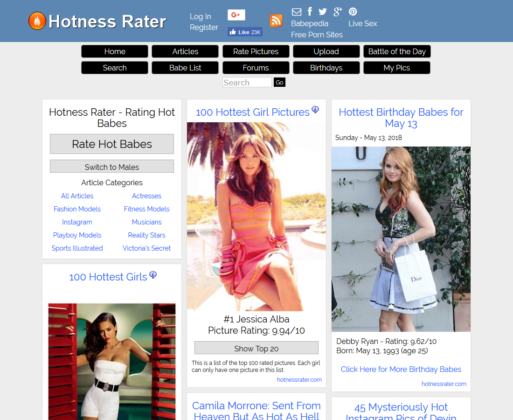Click the Rate Hot Babes button
This screenshot has width=513, height=420.
click(x=112, y=144)
